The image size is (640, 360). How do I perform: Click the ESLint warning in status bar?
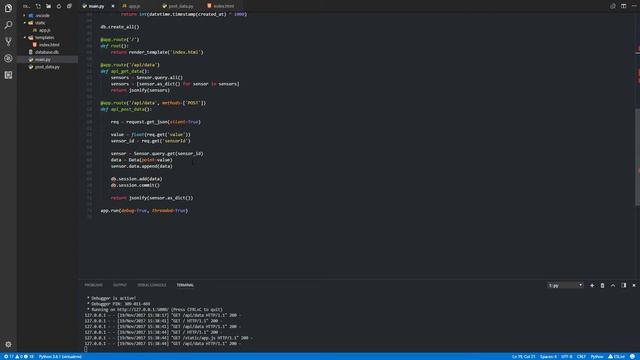coord(616,357)
